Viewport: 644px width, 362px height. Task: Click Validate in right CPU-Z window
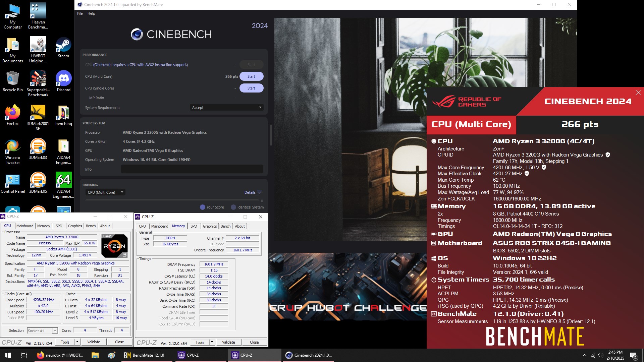click(228, 342)
